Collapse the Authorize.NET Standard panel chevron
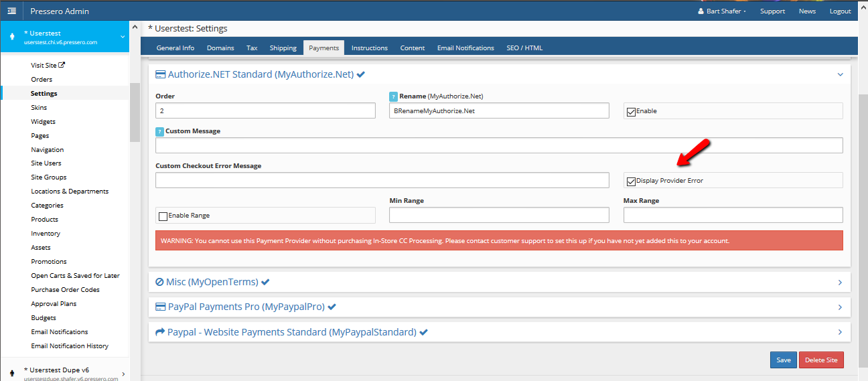Viewport: 868px width, 381px height. [x=840, y=75]
